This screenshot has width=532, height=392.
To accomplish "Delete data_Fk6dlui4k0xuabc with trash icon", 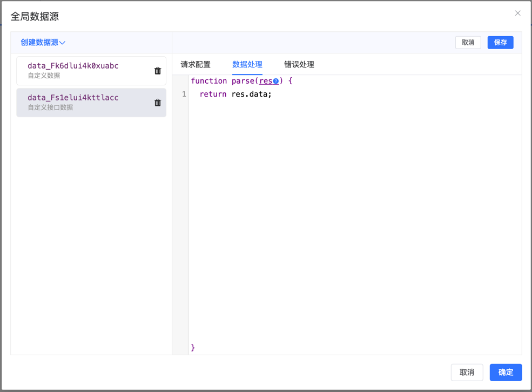I will click(158, 71).
